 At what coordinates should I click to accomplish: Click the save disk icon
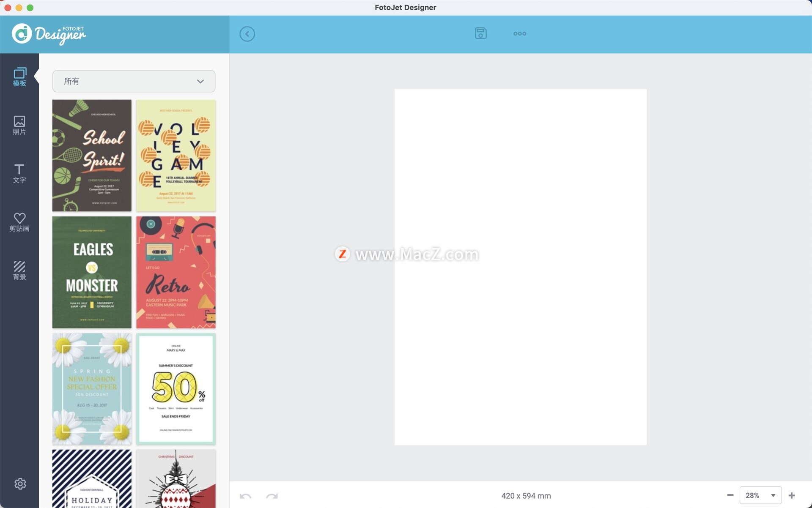coord(481,33)
